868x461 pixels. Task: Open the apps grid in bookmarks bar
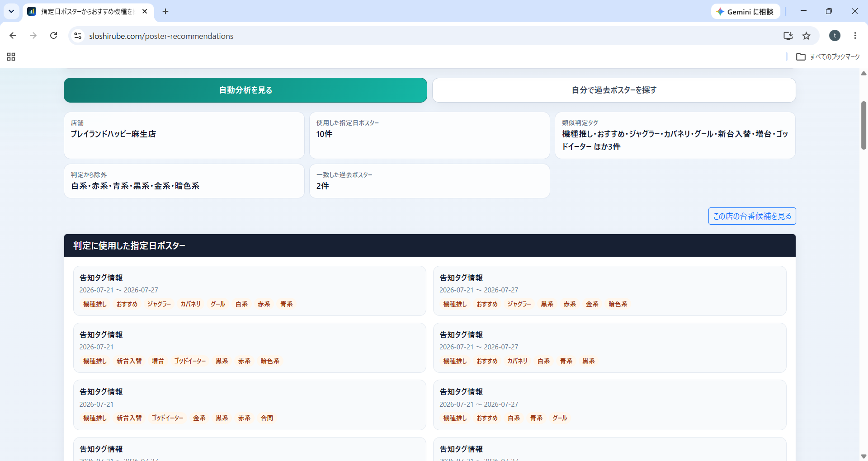(11, 56)
